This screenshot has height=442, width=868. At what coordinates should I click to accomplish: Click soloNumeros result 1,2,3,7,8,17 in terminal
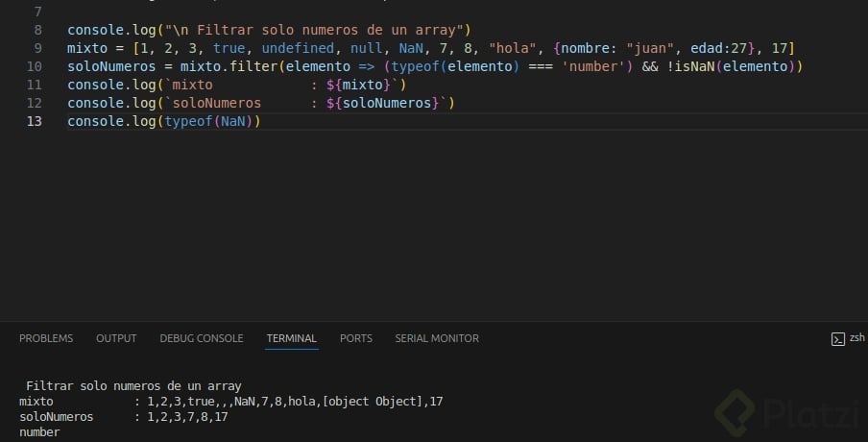(187, 416)
